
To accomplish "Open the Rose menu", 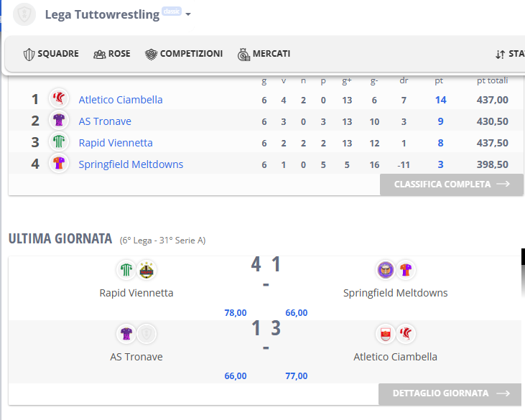I will pos(112,54).
